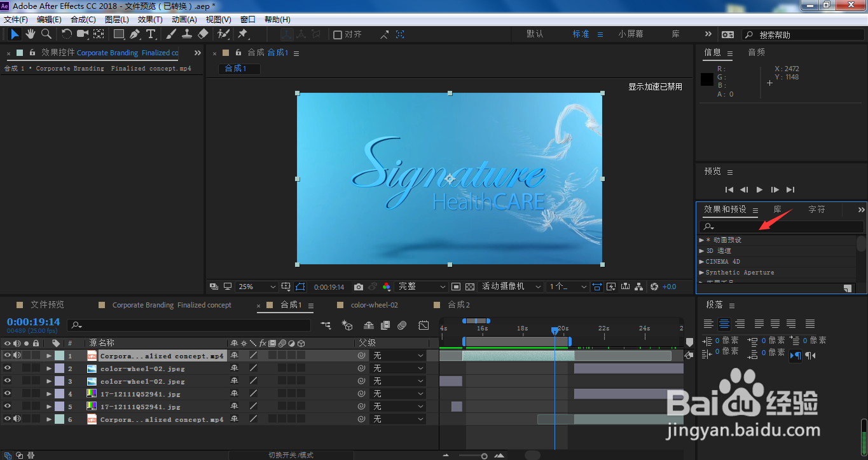Expand the CINEMA 4D effects category
This screenshot has height=460, width=868.
click(702, 262)
